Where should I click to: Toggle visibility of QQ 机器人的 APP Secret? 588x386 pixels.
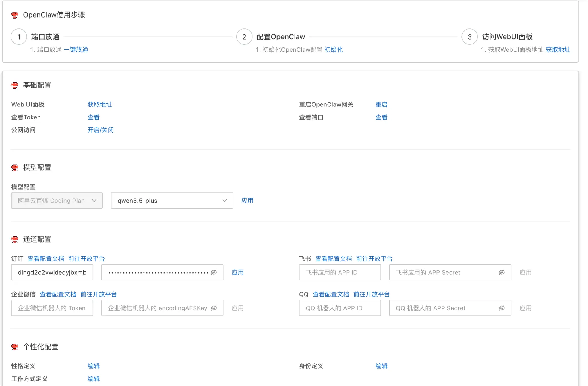point(502,308)
